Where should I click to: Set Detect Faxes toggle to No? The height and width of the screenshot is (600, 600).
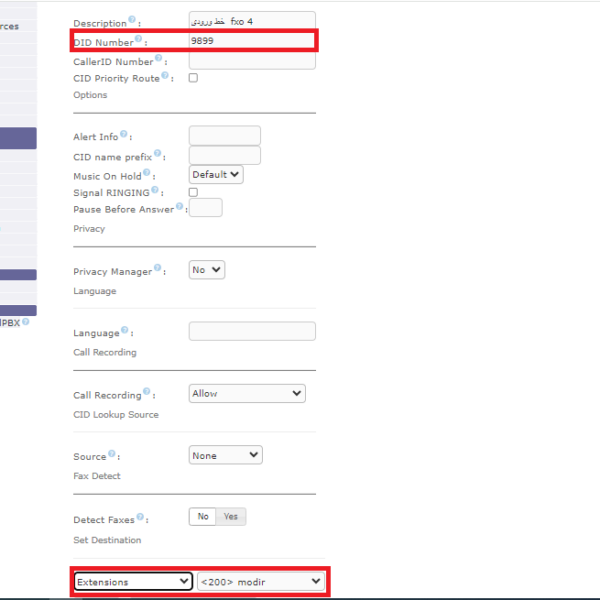(x=203, y=517)
